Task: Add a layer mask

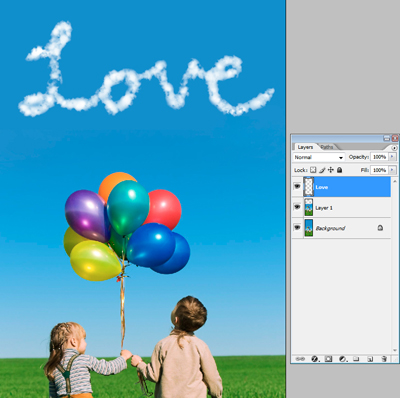Action: click(328, 359)
